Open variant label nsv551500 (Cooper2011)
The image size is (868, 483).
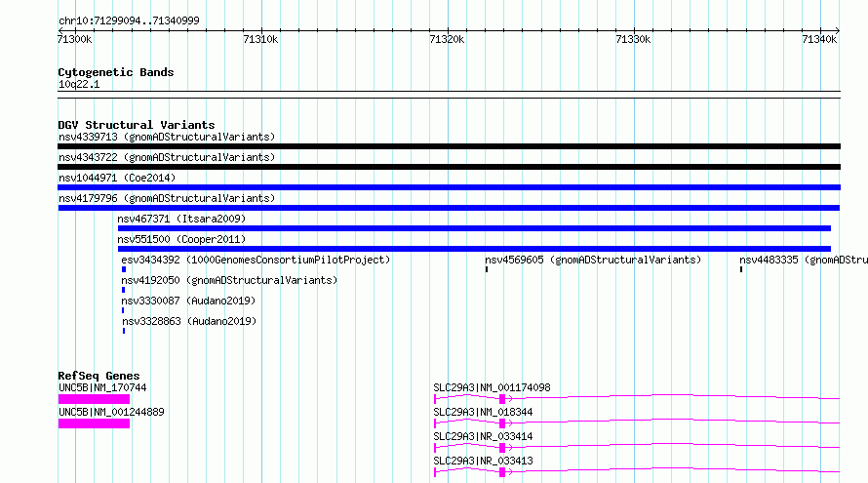(x=181, y=239)
